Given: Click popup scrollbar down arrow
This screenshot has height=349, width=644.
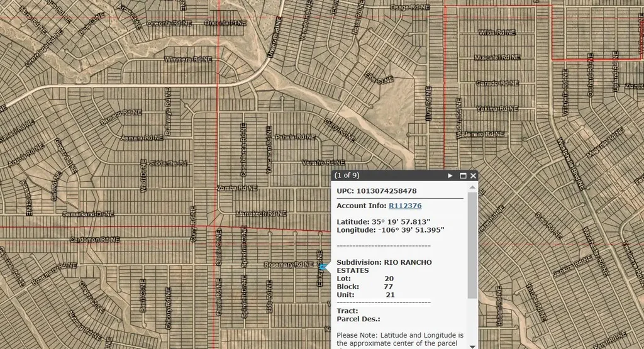Looking at the screenshot, I should pos(472,345).
